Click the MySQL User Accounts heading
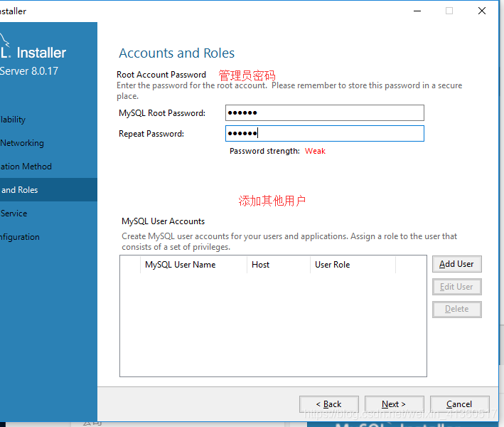Image resolution: width=504 pixels, height=427 pixels. (163, 221)
